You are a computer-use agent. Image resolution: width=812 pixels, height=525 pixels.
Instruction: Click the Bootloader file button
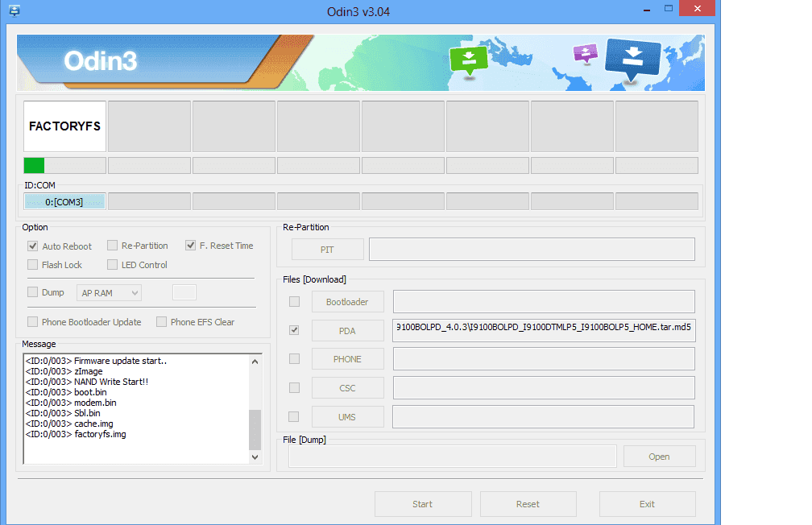(x=347, y=302)
